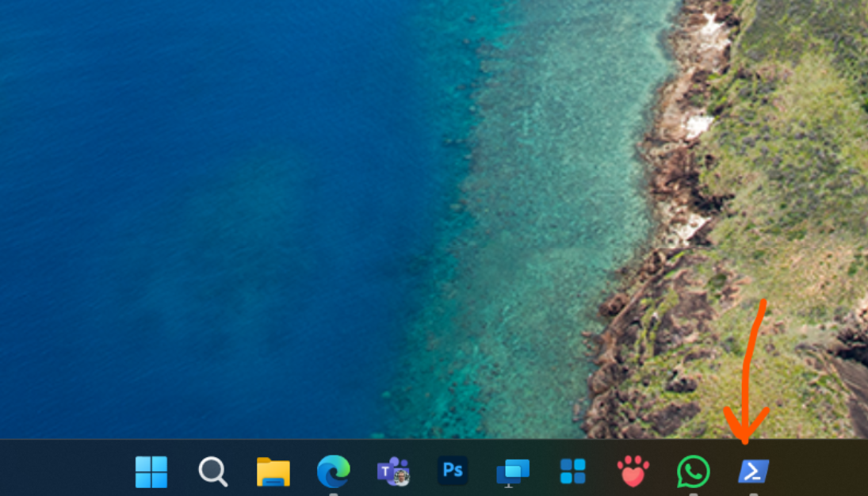Open Microsoft Teams from taskbar

click(393, 471)
